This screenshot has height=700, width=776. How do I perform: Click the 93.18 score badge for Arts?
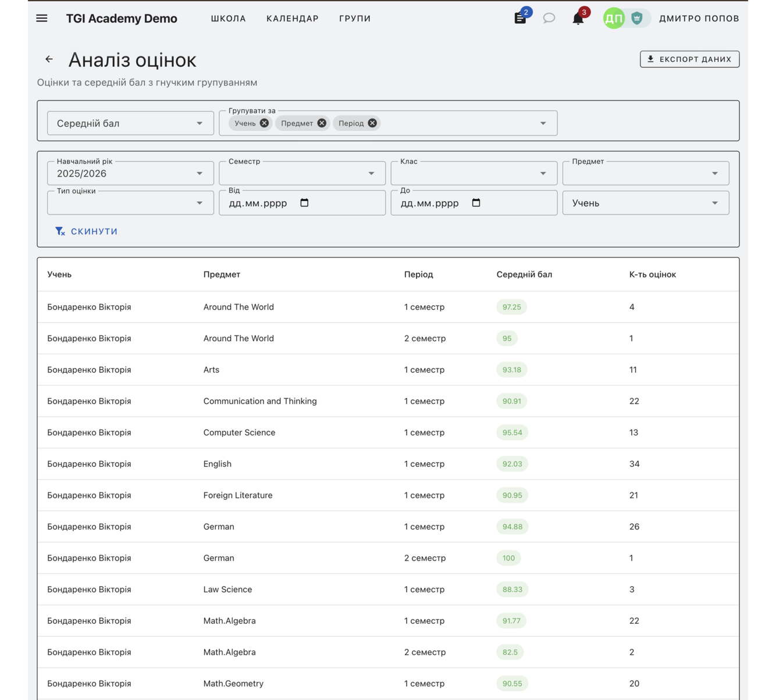(512, 370)
